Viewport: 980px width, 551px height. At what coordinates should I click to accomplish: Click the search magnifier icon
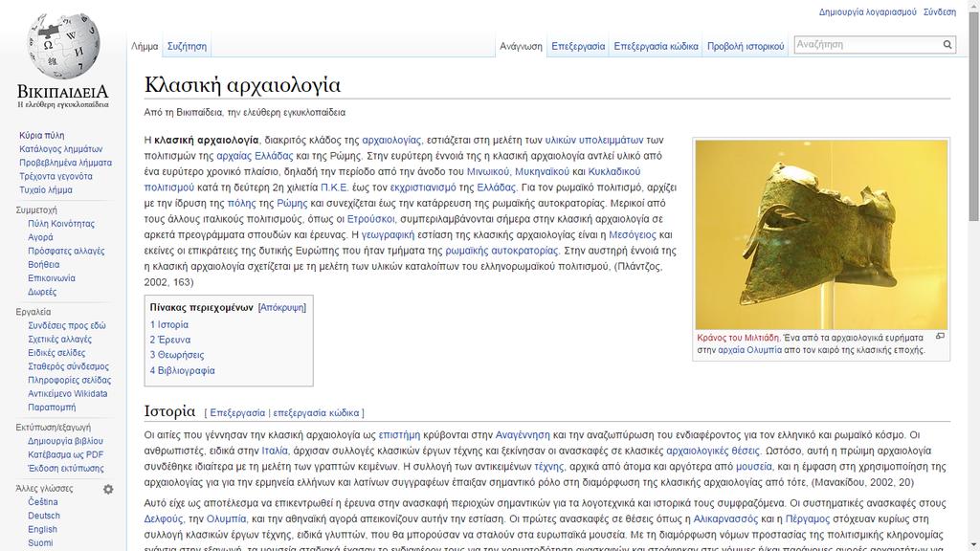pyautogui.click(x=947, y=44)
